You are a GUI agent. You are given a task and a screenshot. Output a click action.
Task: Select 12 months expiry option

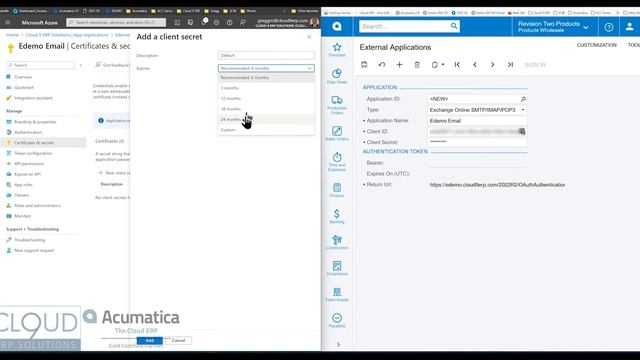(x=266, y=98)
